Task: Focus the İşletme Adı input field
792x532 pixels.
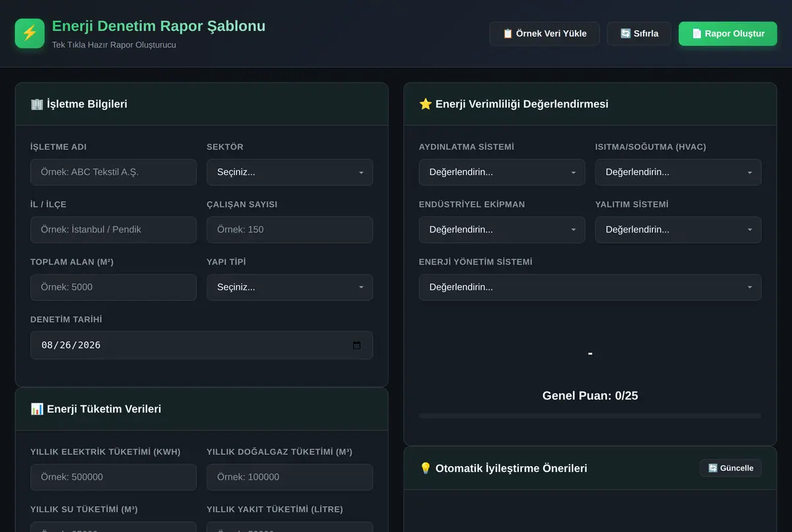Action: pyautogui.click(x=114, y=172)
